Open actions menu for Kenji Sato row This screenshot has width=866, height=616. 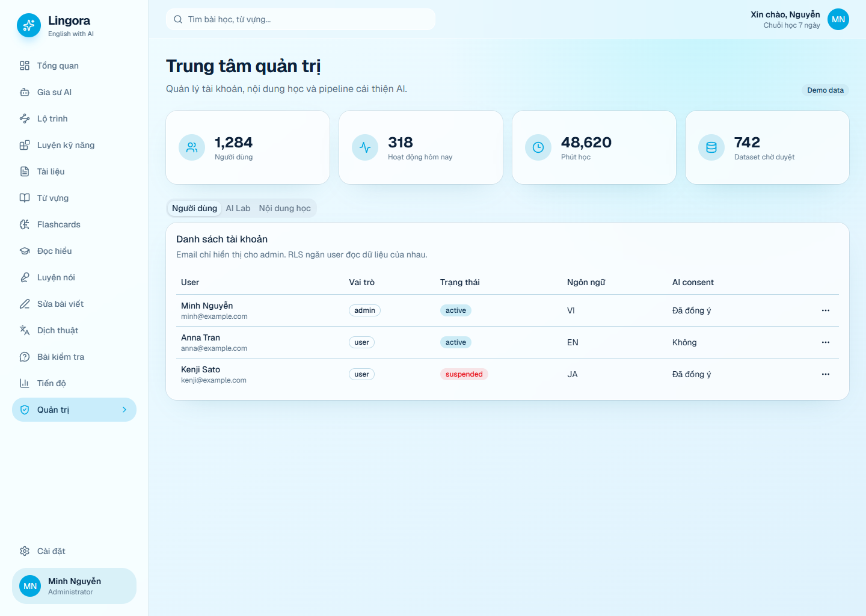(826, 374)
